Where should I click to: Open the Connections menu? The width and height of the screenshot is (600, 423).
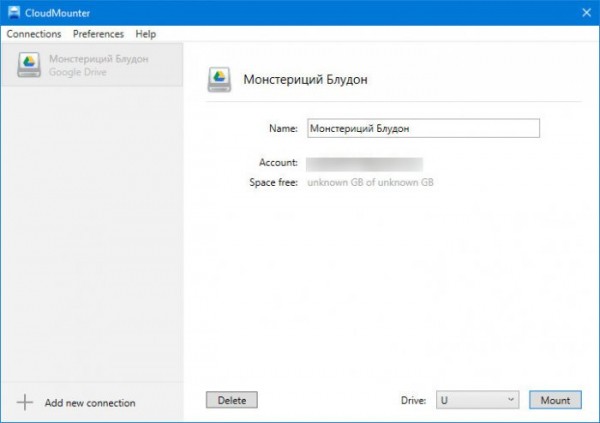[34, 34]
